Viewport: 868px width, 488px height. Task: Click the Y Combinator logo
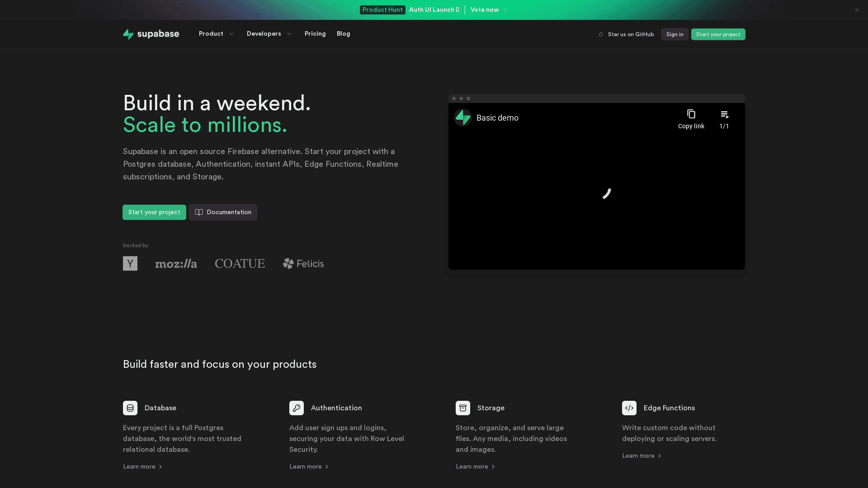(130, 263)
